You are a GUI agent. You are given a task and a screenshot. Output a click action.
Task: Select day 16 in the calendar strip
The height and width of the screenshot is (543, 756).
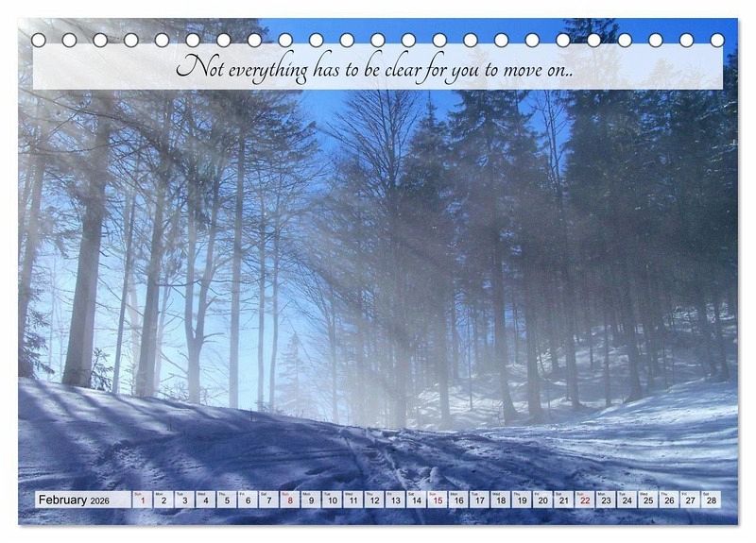(x=458, y=500)
